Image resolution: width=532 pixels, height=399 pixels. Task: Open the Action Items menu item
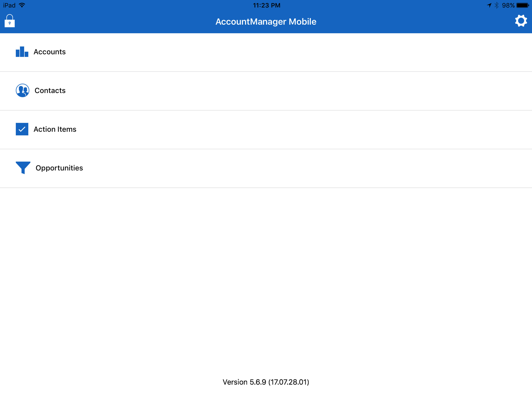(266, 130)
